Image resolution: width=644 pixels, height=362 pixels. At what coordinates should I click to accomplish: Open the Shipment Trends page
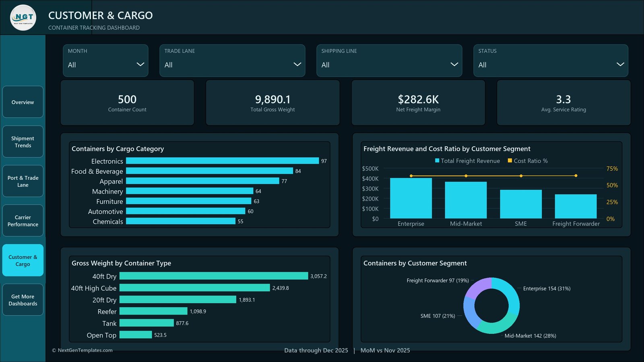[x=23, y=142]
